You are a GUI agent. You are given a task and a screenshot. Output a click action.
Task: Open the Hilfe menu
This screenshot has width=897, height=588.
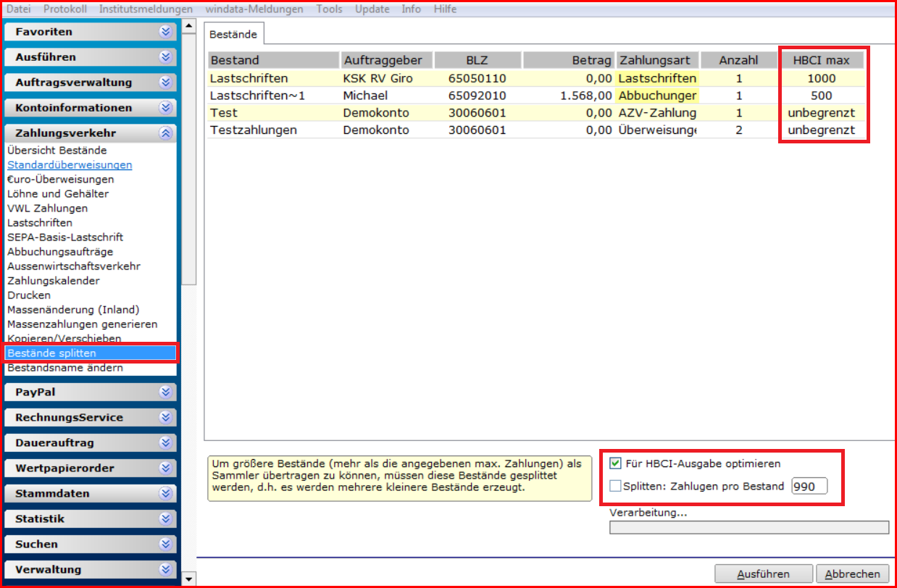click(x=445, y=9)
